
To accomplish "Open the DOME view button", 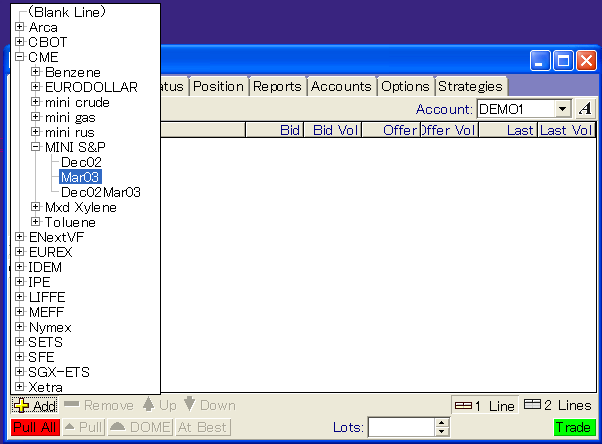I will point(140,427).
